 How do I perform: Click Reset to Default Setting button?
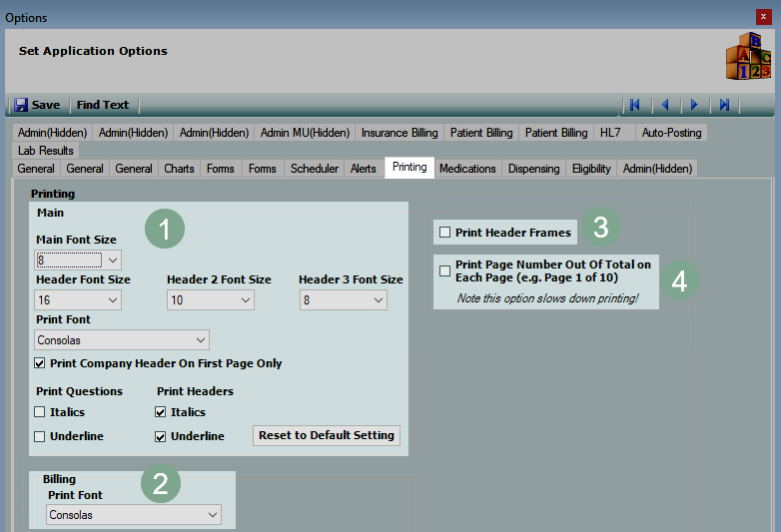coord(327,435)
